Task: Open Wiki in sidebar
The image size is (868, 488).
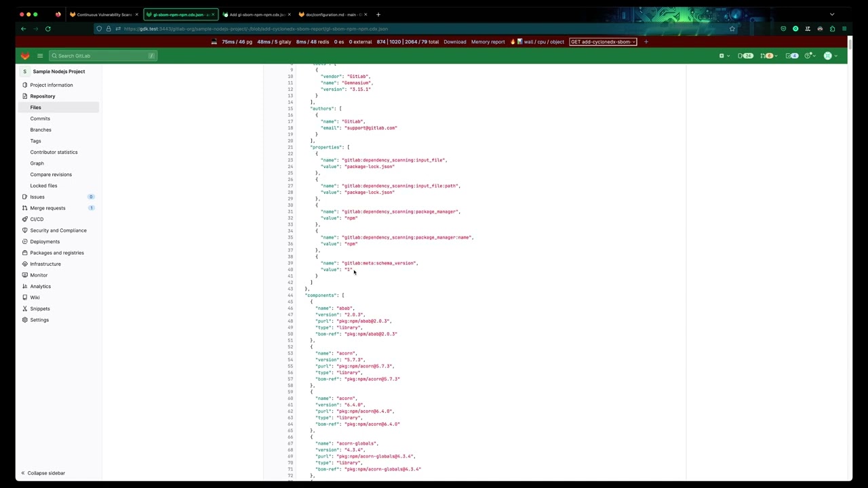Action: pyautogui.click(x=59, y=298)
